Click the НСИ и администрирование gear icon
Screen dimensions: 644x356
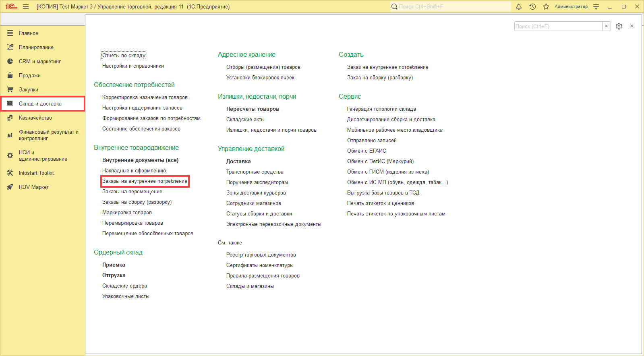pos(10,155)
